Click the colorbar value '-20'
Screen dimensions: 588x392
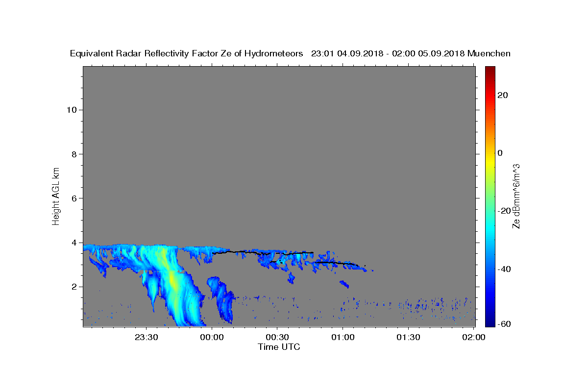tap(503, 211)
